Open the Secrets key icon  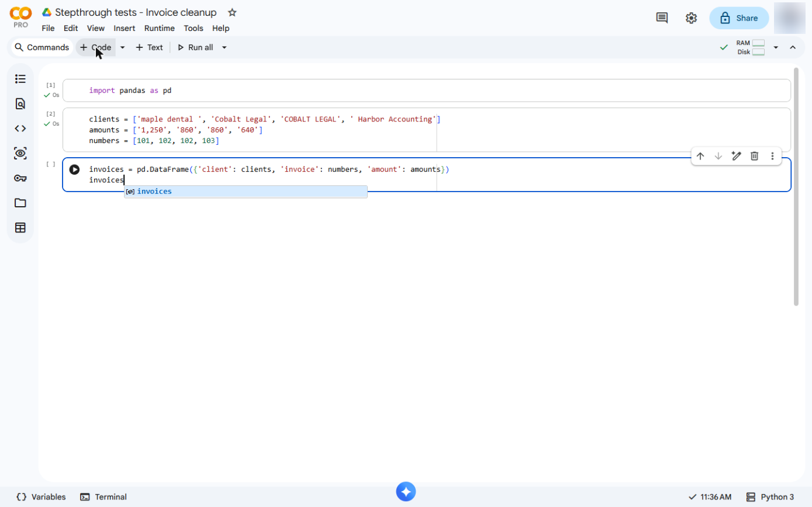(20, 178)
